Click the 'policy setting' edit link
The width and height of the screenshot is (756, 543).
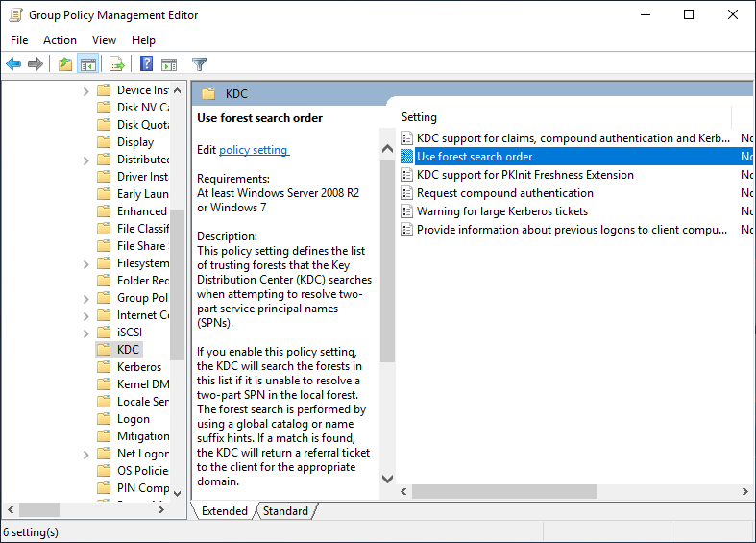(254, 150)
